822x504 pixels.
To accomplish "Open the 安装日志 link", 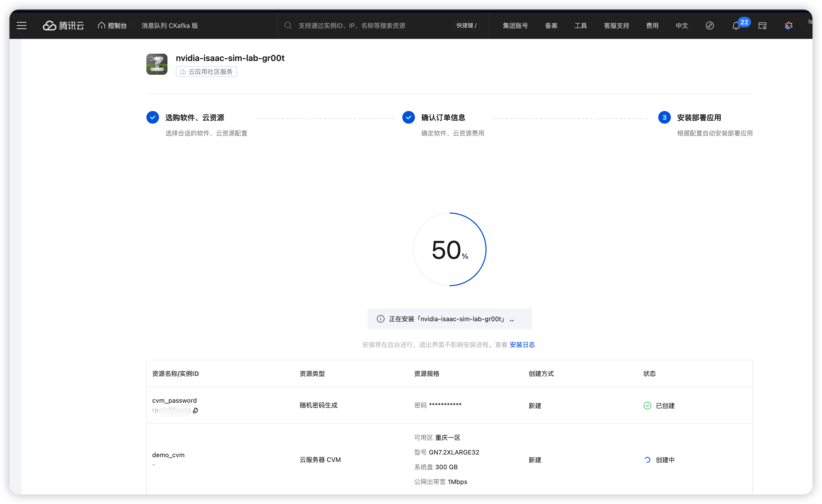I will tap(522, 345).
